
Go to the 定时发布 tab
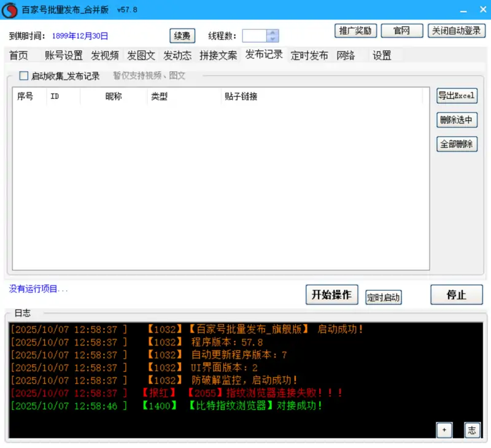(x=309, y=55)
